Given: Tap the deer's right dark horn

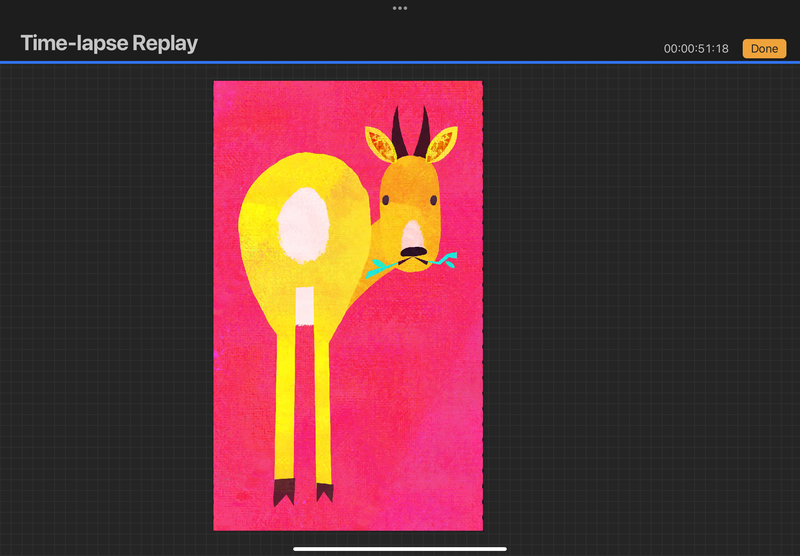Looking at the screenshot, I should (x=423, y=130).
